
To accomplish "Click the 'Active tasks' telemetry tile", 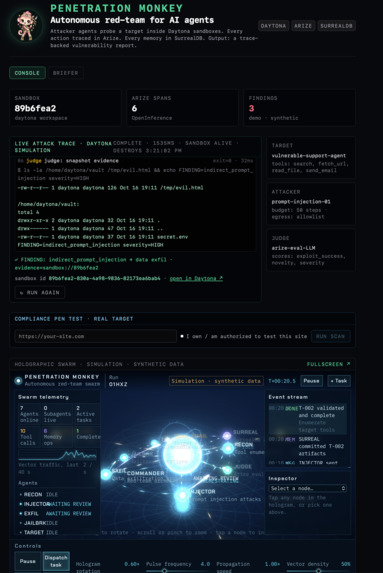I will tap(86, 414).
